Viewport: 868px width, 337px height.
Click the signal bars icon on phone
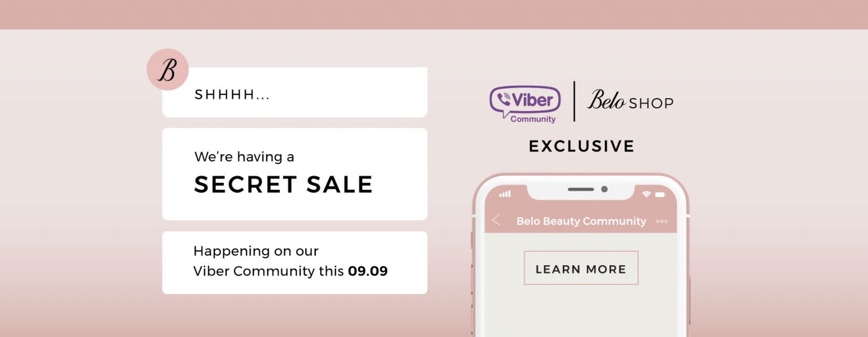(x=505, y=194)
